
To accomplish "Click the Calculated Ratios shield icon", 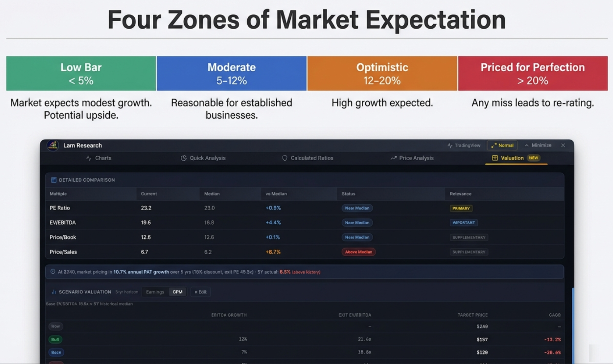I will point(285,158).
